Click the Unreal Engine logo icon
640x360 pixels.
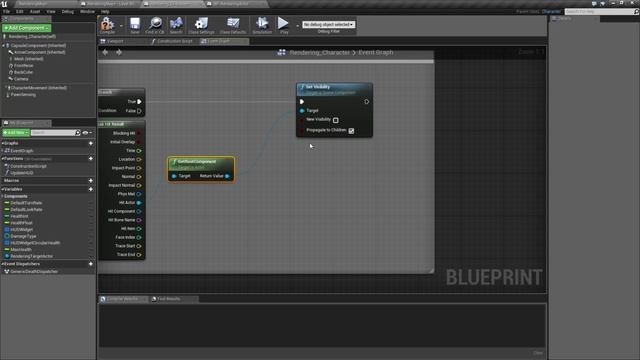tap(4, 4)
